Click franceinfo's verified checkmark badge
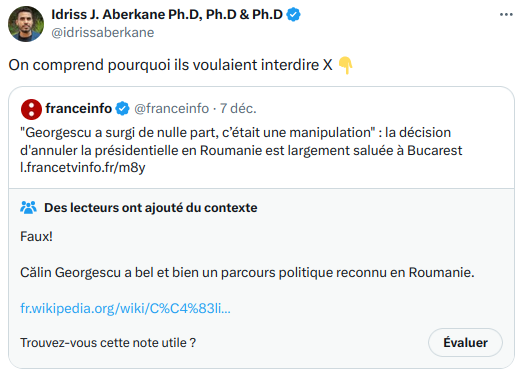 (122, 109)
